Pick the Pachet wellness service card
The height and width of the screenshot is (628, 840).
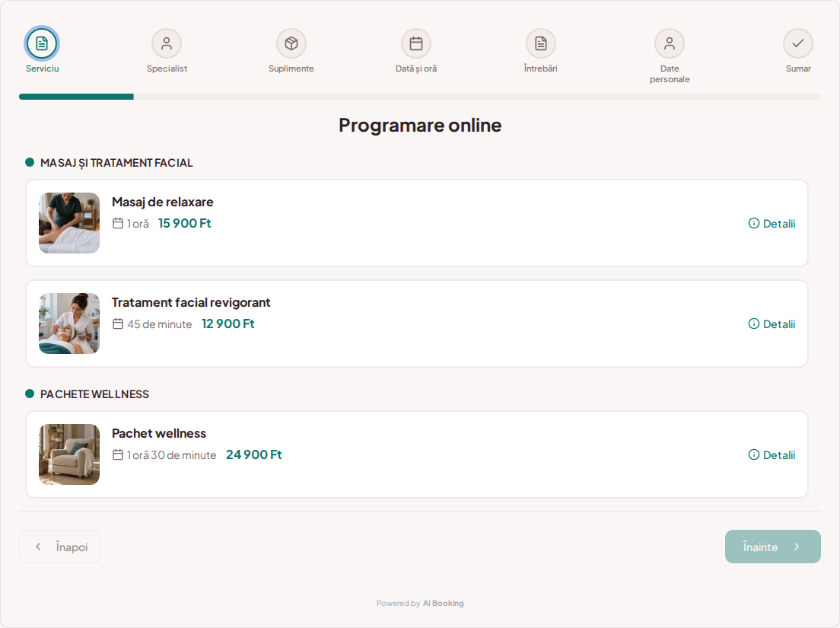click(x=417, y=454)
